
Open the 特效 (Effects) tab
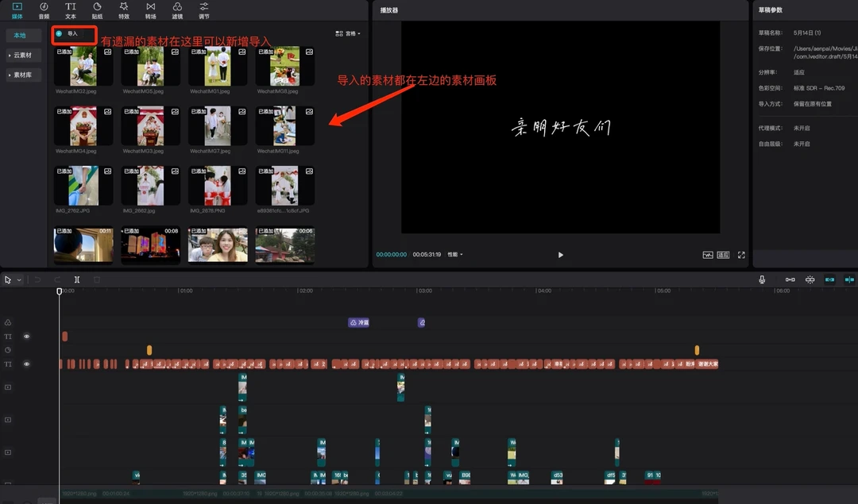point(124,10)
